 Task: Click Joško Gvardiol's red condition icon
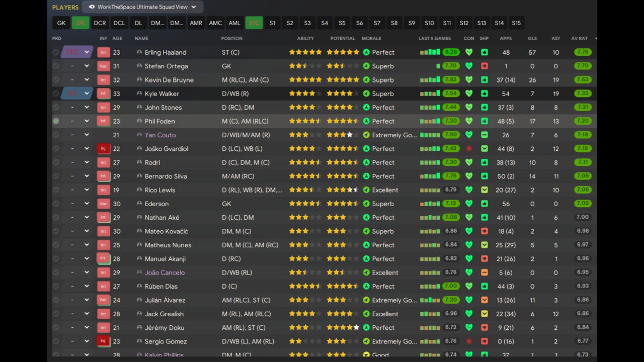[x=469, y=148]
